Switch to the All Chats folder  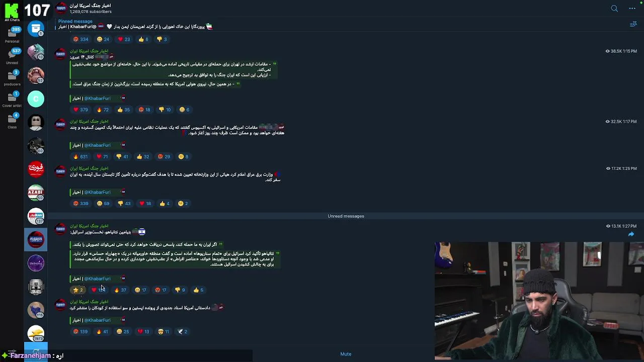[12, 12]
